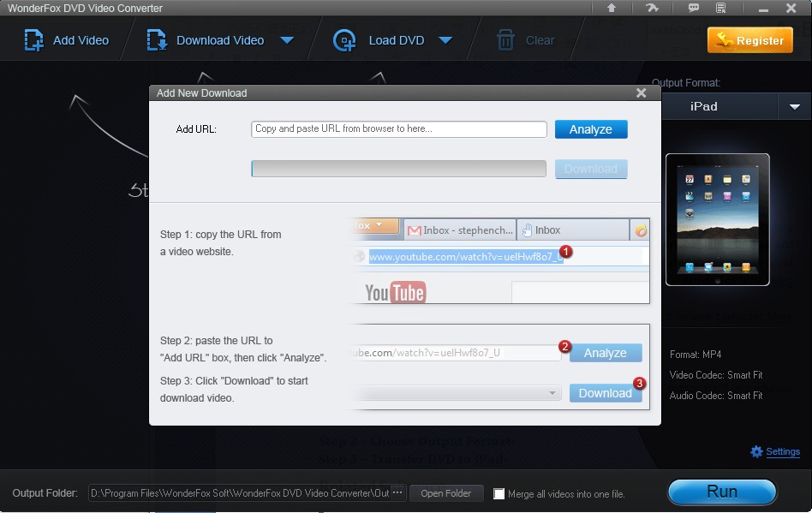Click the Clear trash toolbar button

point(526,40)
